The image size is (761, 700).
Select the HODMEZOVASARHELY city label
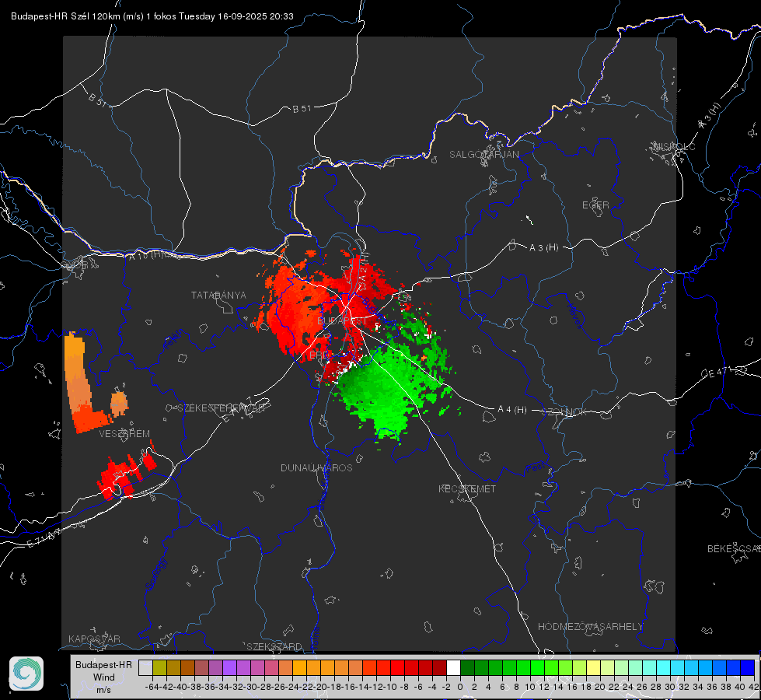click(x=590, y=627)
